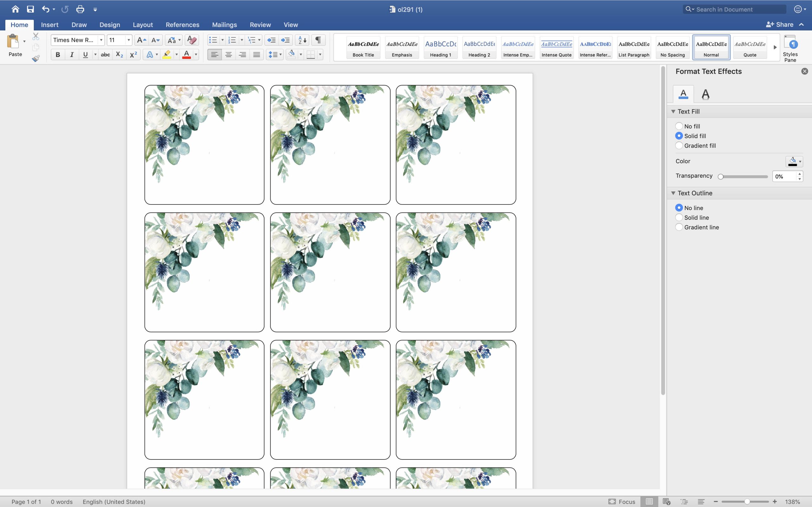Click the Share button

[780, 24]
